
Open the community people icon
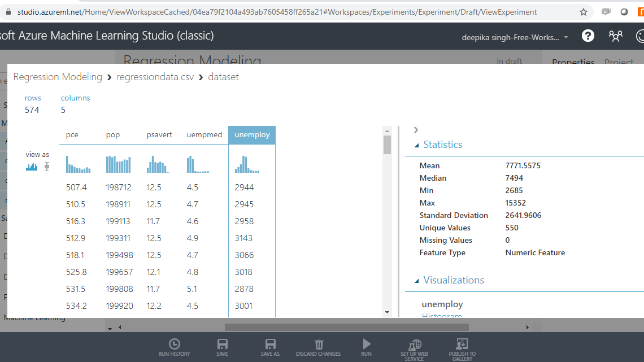pyautogui.click(x=615, y=36)
